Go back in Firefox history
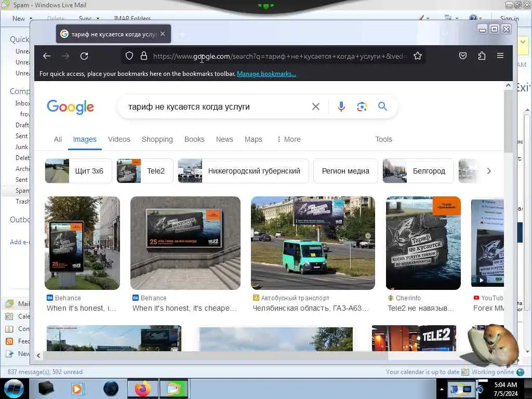 click(47, 56)
